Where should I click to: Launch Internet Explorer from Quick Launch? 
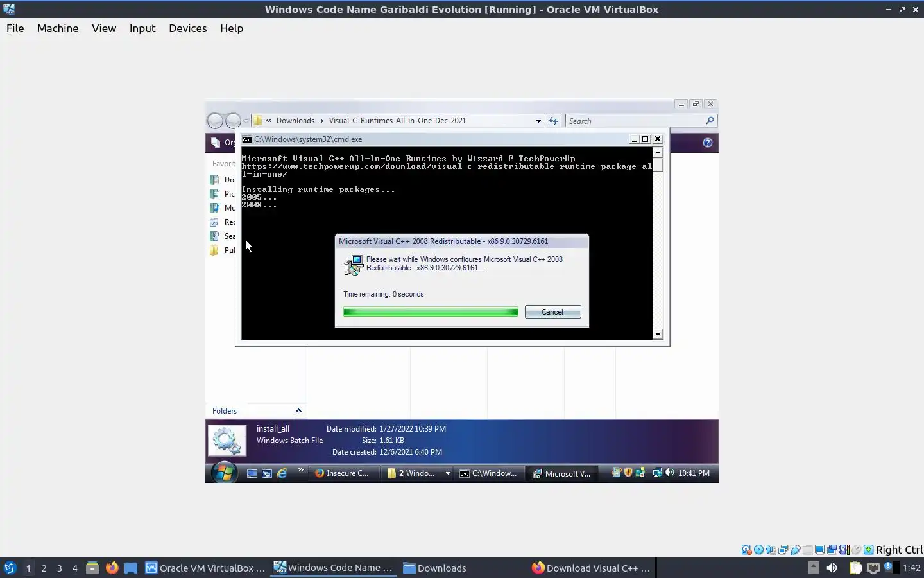pyautogui.click(x=282, y=473)
